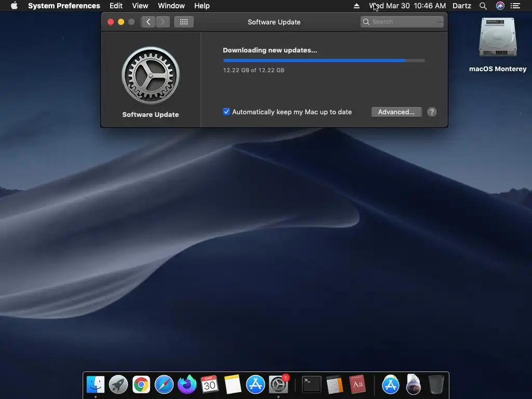This screenshot has width=532, height=399.
Task: Click the 12.22 GB of 12.22 GB text
Action: click(254, 70)
